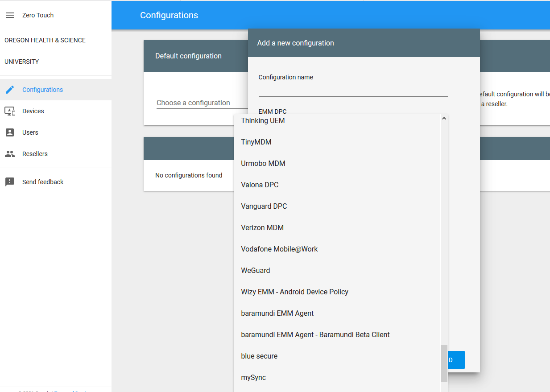Click the blue Add button in dialog
Image resolution: width=550 pixels, height=392 pixels.
[x=456, y=360]
